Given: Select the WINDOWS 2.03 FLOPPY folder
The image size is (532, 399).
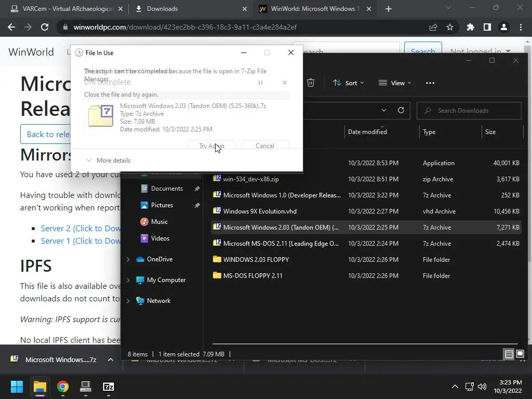Looking at the screenshot, I should tap(366, 260).
